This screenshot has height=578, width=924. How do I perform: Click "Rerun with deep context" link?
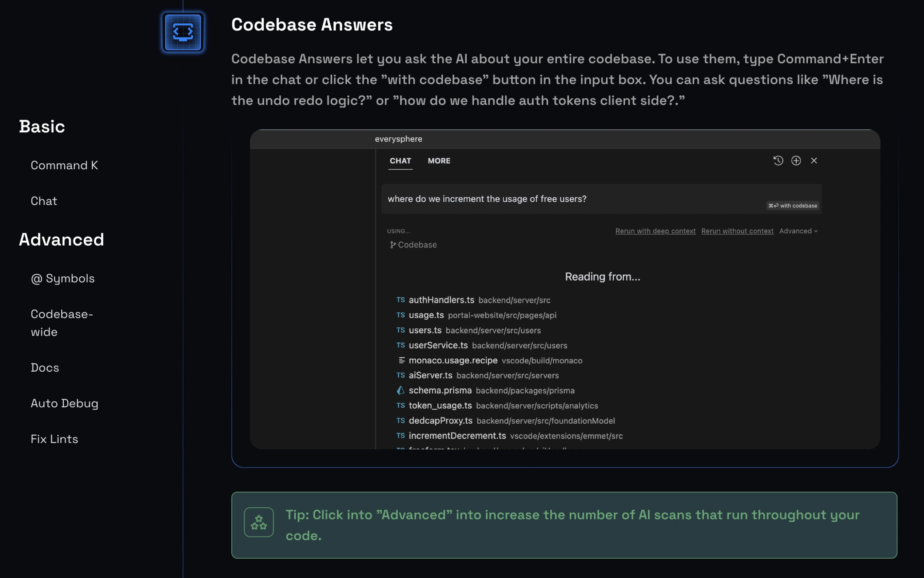click(x=655, y=231)
